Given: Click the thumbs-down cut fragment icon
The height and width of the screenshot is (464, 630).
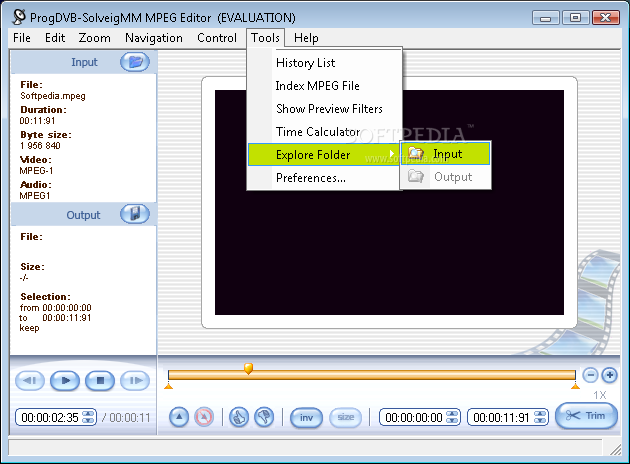Looking at the screenshot, I should coord(264,417).
